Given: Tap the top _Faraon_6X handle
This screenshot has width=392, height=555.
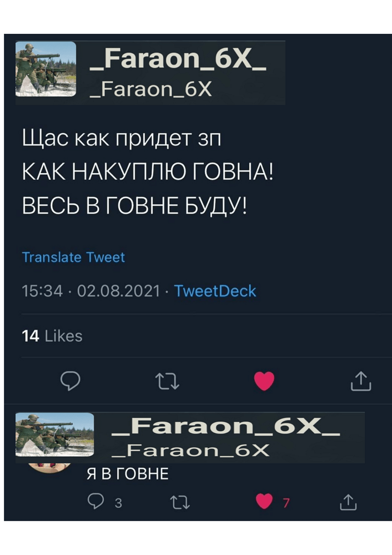Looking at the screenshot, I should point(151,89).
